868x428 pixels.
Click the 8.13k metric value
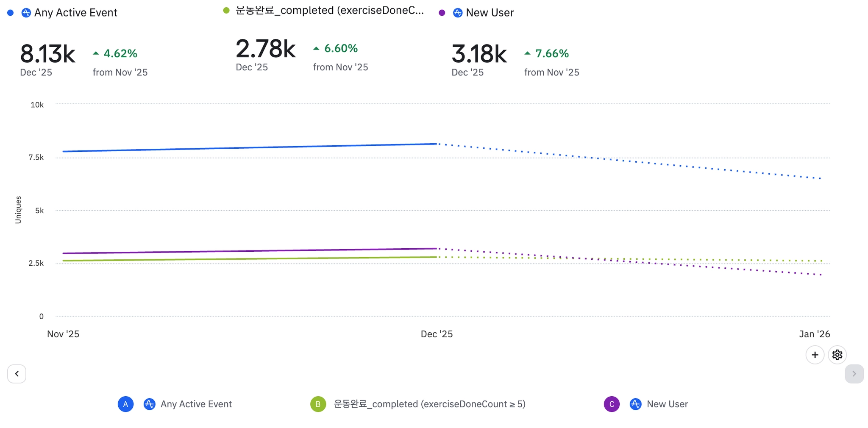47,54
